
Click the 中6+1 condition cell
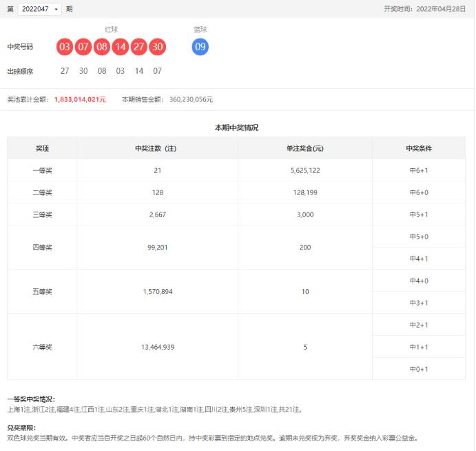click(419, 171)
